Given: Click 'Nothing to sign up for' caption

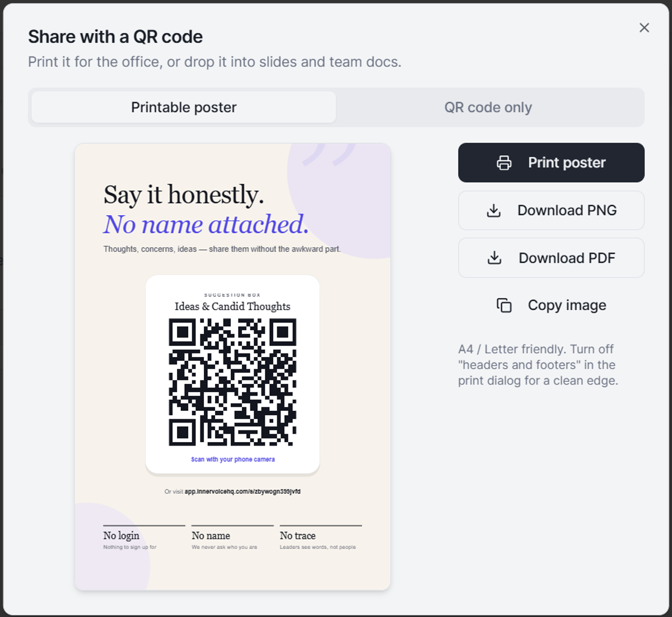Looking at the screenshot, I should coord(130,547).
